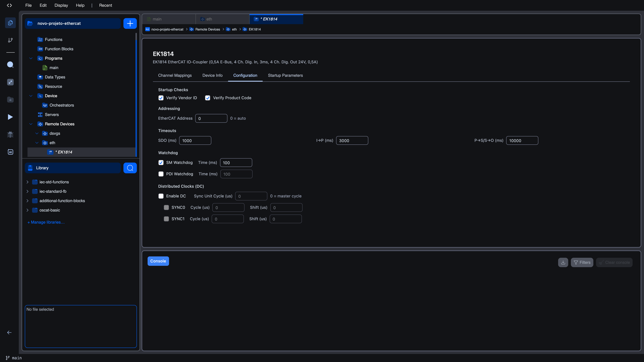The height and width of the screenshot is (362, 644).
Task: Collapse the eth tree node
Action: [37, 143]
